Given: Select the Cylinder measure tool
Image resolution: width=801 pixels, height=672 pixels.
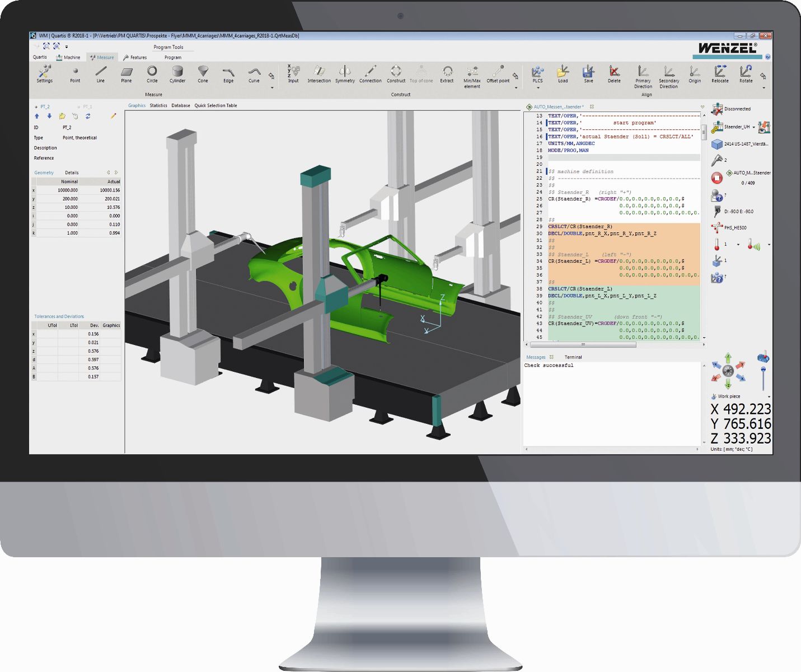Looking at the screenshot, I should coord(177,74).
